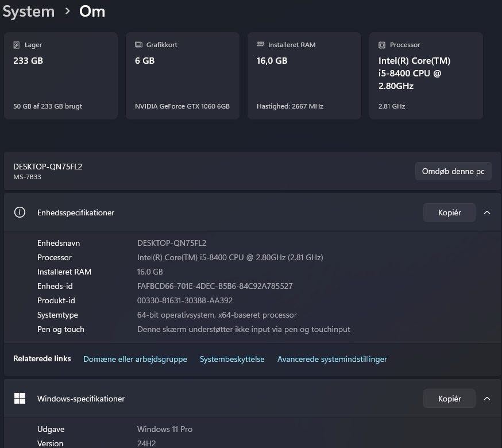Select the Installeret RAM 16,0 GB card
This screenshot has width=502, height=448.
304,76
